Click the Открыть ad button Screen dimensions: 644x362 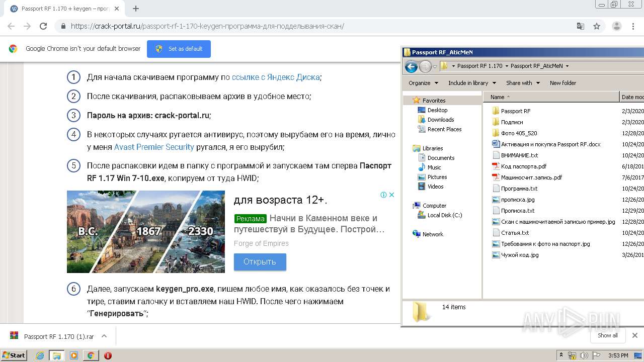(x=260, y=262)
